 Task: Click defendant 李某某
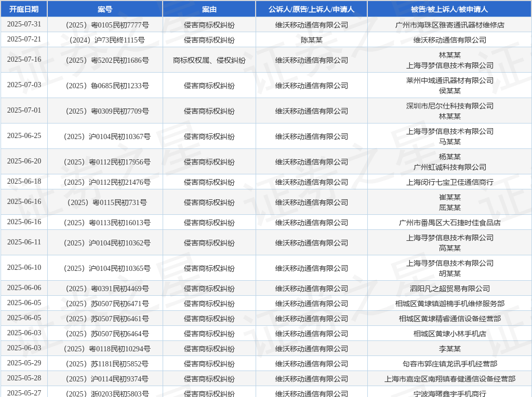(449, 349)
